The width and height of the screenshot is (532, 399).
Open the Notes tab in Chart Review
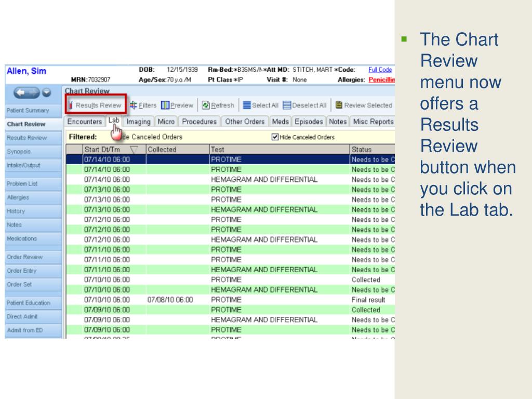pyautogui.click(x=338, y=122)
